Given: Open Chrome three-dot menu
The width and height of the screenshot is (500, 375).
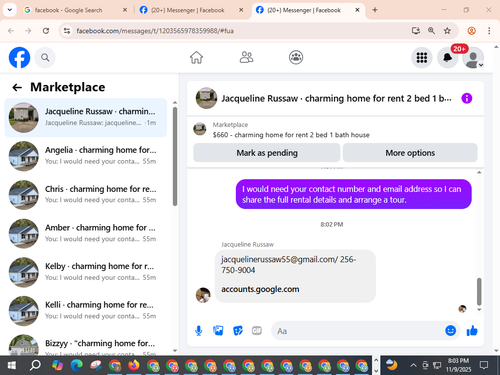Looking at the screenshot, I should (489, 31).
